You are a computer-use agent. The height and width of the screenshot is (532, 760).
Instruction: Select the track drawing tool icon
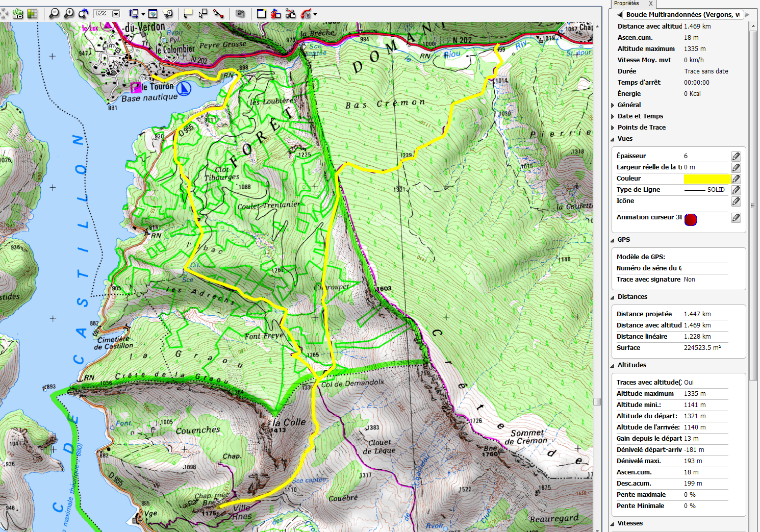click(219, 14)
